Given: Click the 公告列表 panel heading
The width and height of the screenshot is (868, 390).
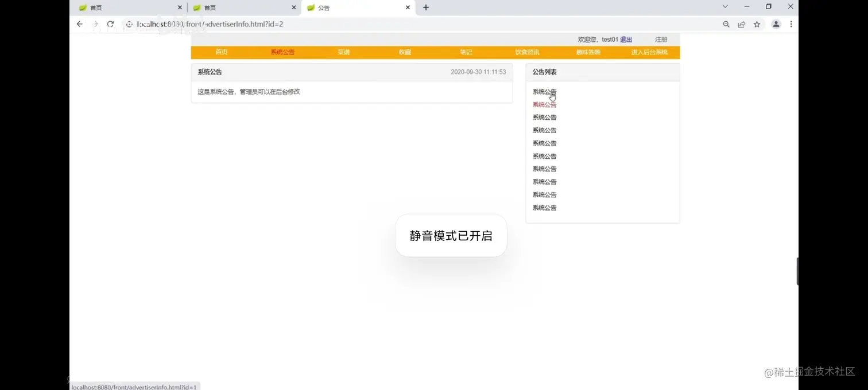Looking at the screenshot, I should (x=544, y=72).
